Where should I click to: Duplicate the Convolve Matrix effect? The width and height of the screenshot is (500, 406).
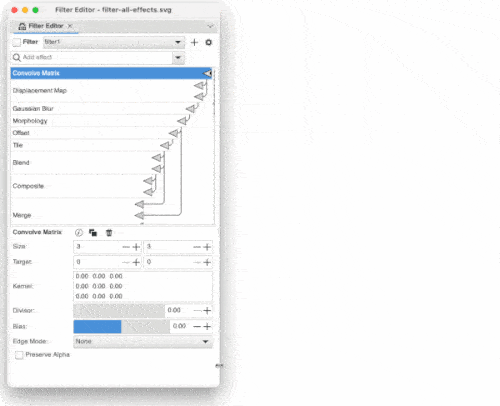tap(93, 233)
